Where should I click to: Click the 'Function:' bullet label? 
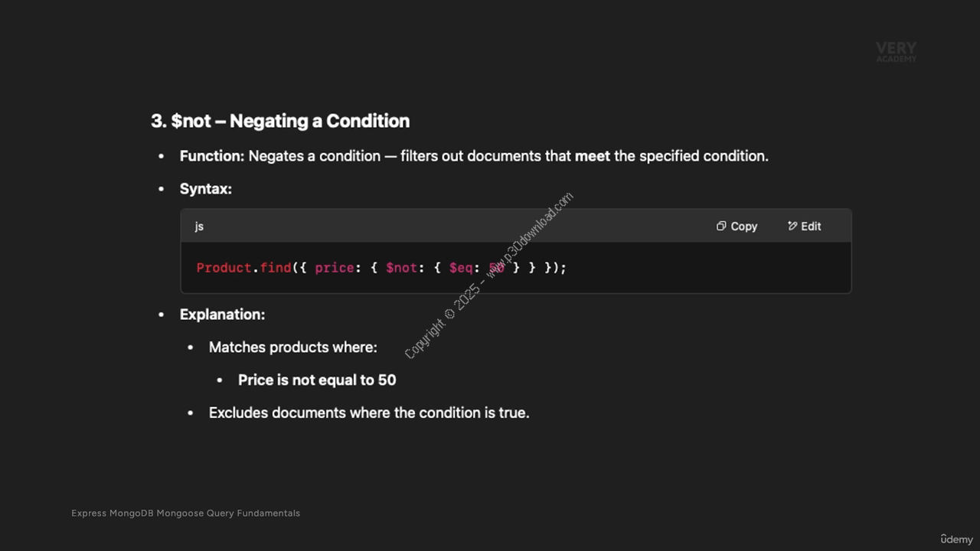[x=212, y=156]
